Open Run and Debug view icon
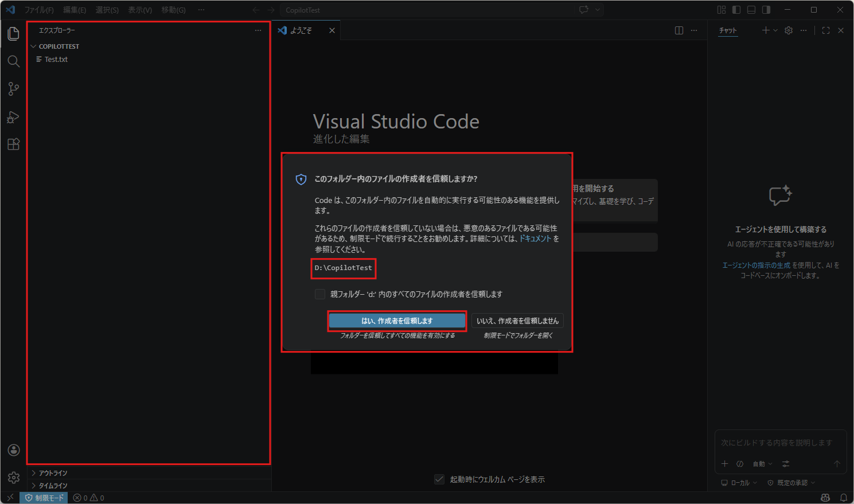Image resolution: width=854 pixels, height=504 pixels. [14, 117]
